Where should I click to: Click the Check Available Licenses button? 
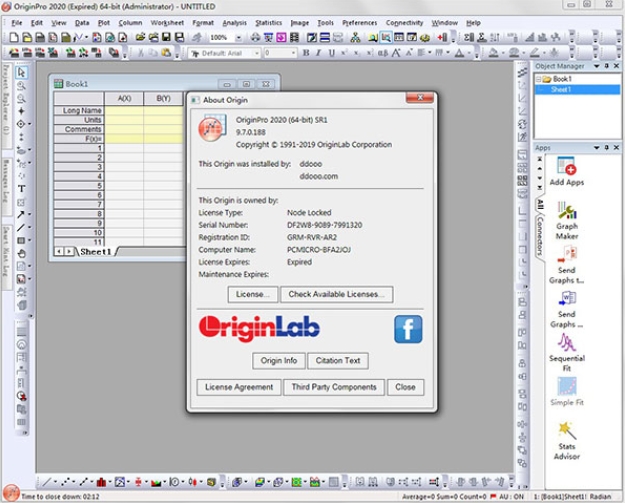point(336,294)
